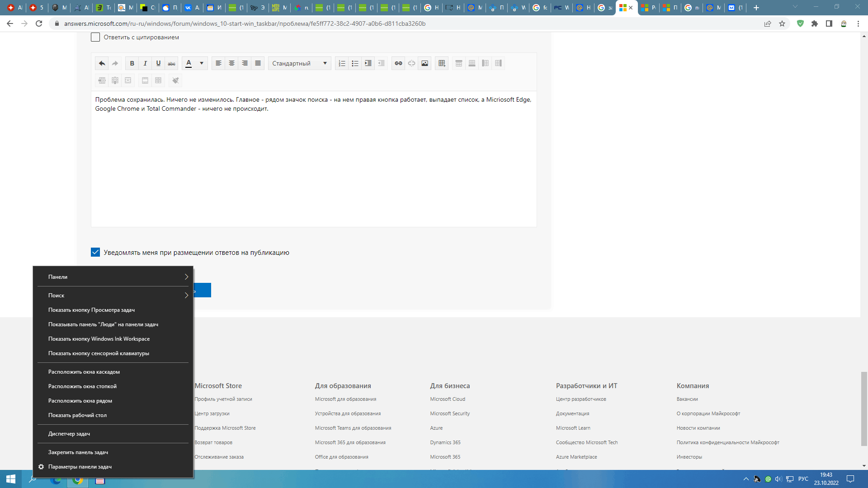This screenshot has width=868, height=488.
Task: Open the 'Вакансии' footer link
Action: tap(687, 399)
